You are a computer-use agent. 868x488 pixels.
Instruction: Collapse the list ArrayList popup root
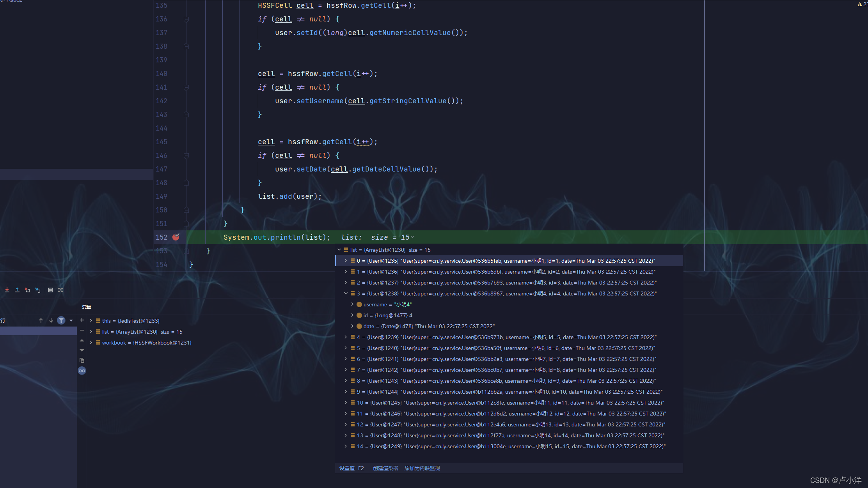pyautogui.click(x=339, y=250)
